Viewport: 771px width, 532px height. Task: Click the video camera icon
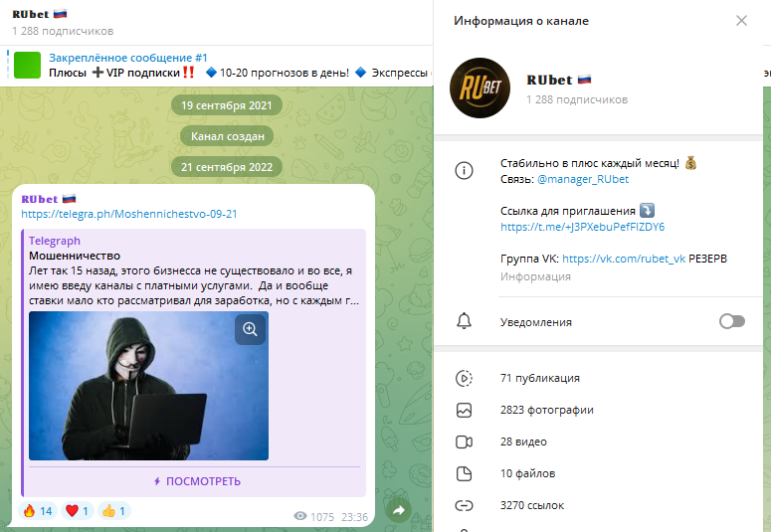tap(464, 443)
